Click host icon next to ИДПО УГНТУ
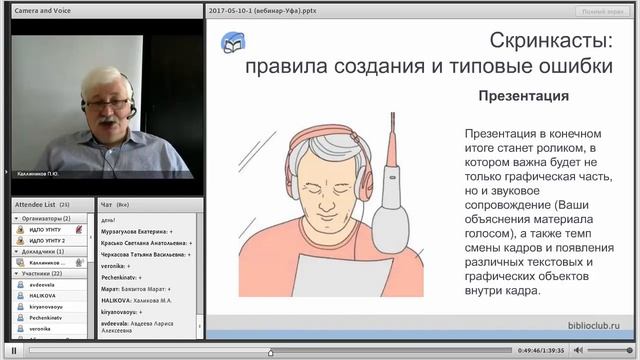 [20, 229]
